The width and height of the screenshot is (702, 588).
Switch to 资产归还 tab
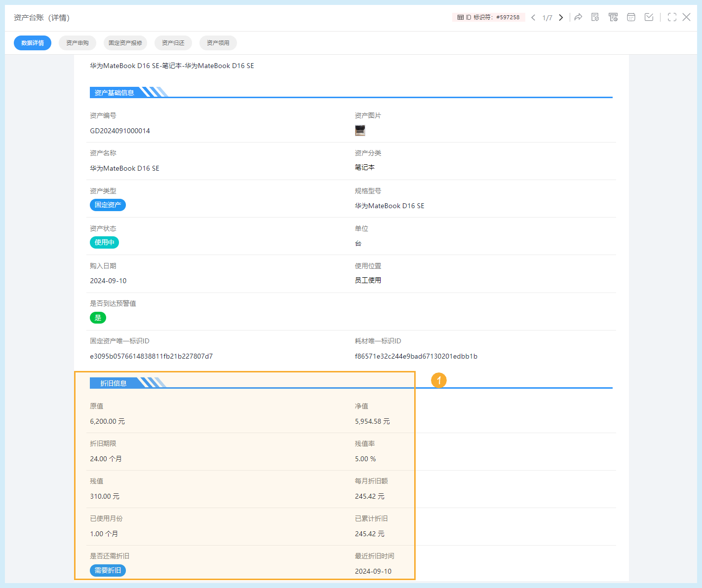click(x=173, y=43)
